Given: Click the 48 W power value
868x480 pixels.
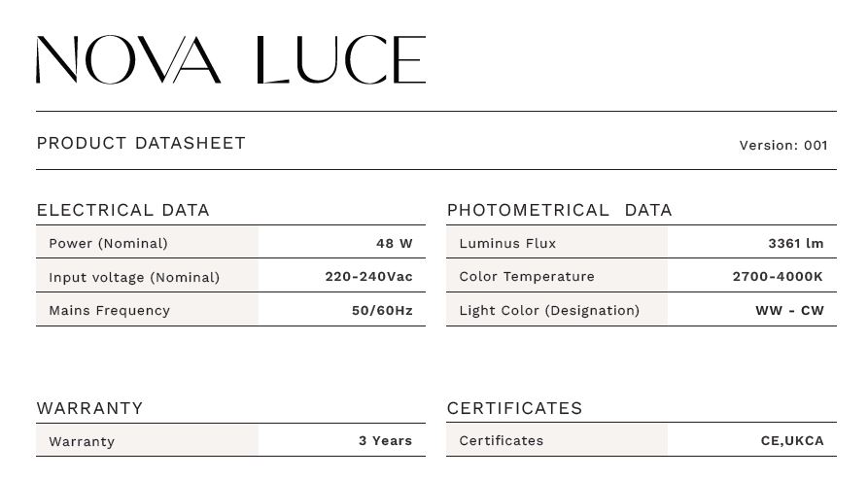Looking at the screenshot, I should point(394,243).
